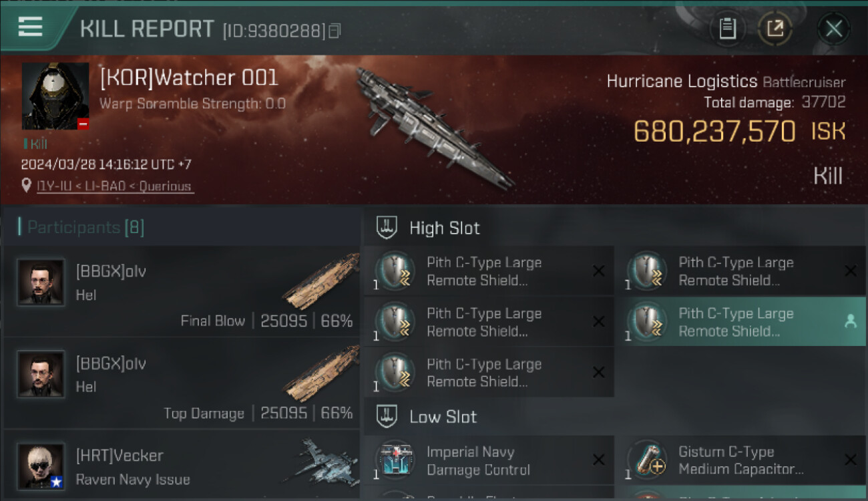This screenshot has height=501, width=868.
Task: Click the Participants [8] header
Action: pos(85,227)
